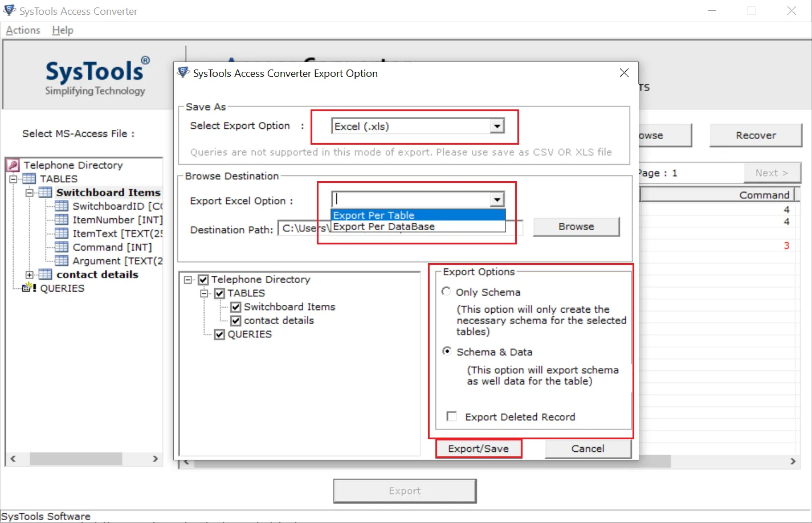Click the Recover button

(756, 135)
